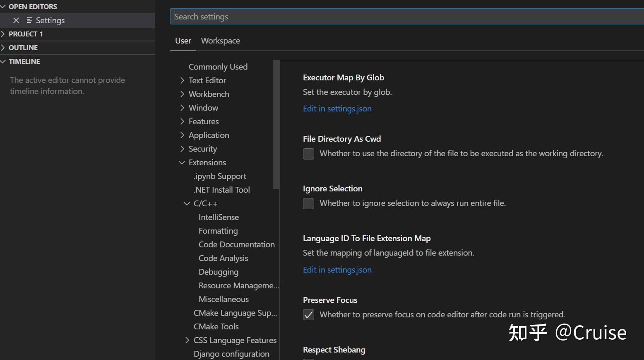Expand the OUTLINE section

point(4,47)
